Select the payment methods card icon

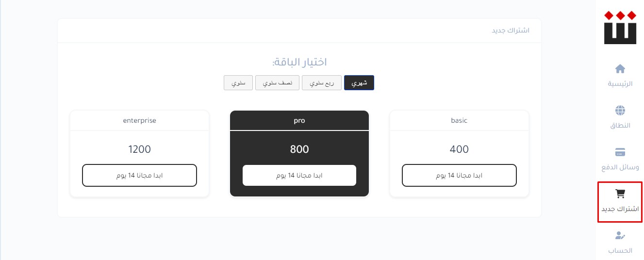click(620, 152)
